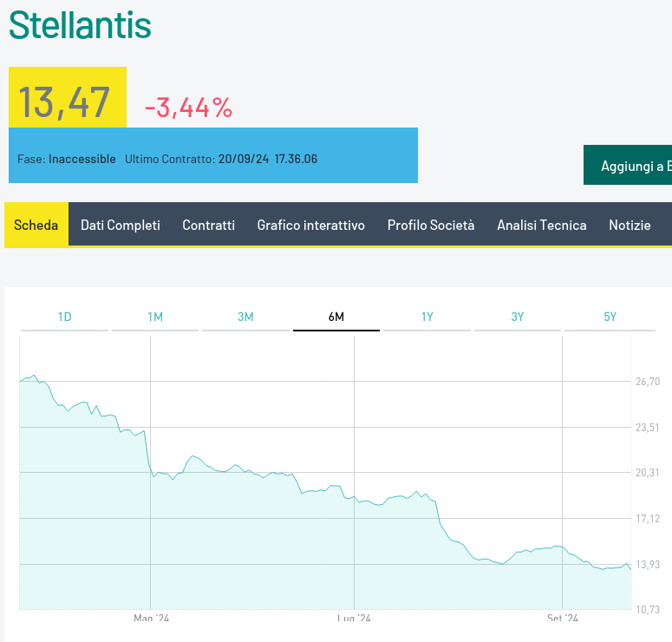Select the 1M chart range
This screenshot has height=642, width=672.
(x=155, y=317)
